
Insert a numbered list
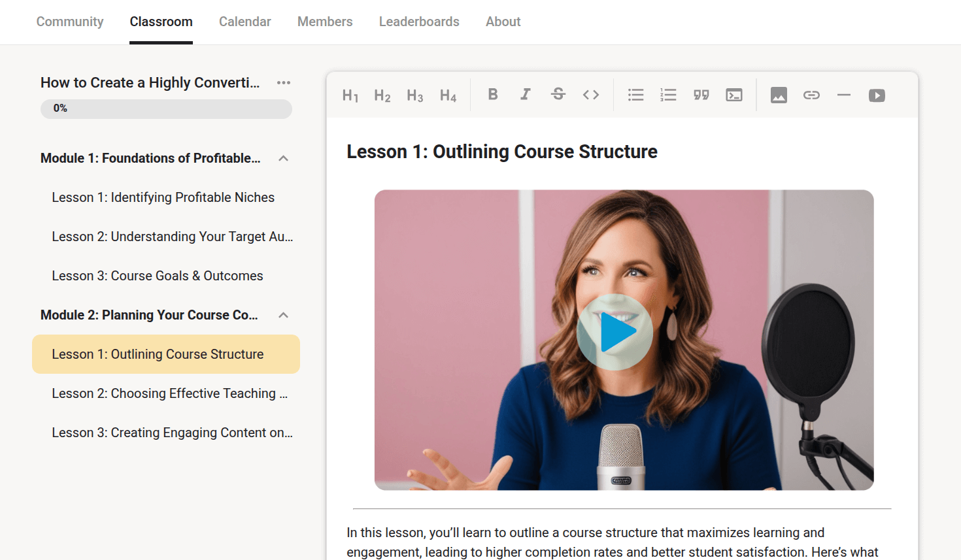coord(668,95)
